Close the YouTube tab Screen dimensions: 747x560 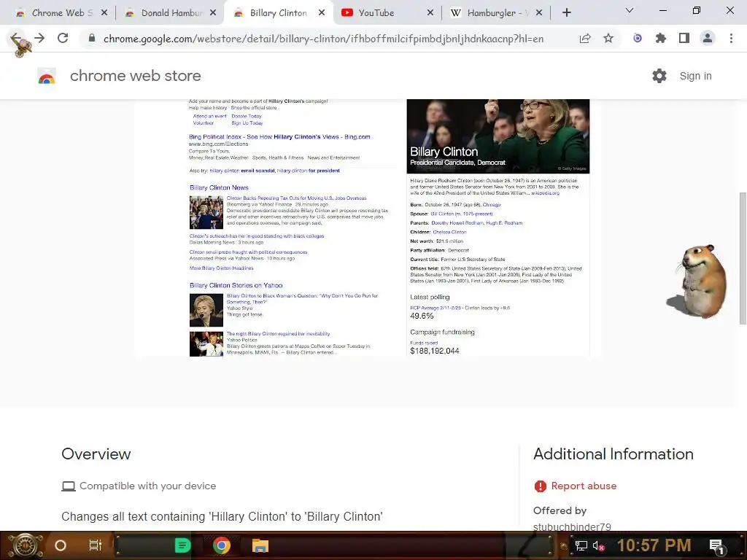[430, 13]
